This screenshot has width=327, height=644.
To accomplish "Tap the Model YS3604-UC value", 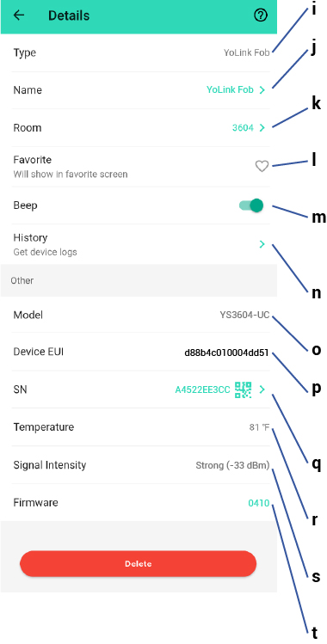I will pos(245,315).
